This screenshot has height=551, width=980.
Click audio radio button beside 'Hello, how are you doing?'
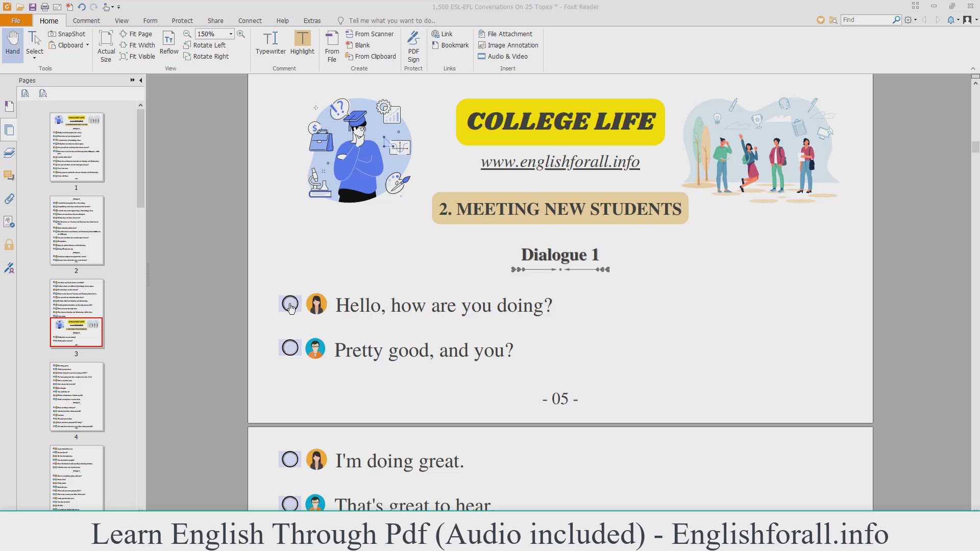coord(290,304)
